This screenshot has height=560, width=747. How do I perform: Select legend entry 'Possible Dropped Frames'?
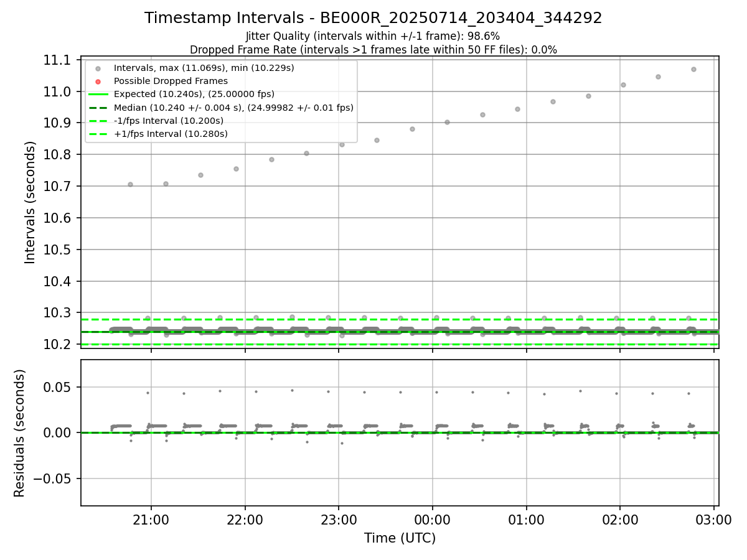(171, 81)
